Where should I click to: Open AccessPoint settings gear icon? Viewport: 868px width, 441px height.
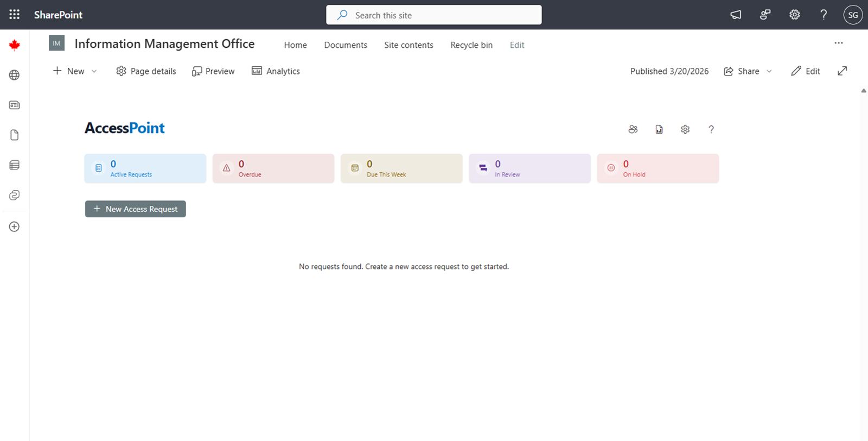685,129
